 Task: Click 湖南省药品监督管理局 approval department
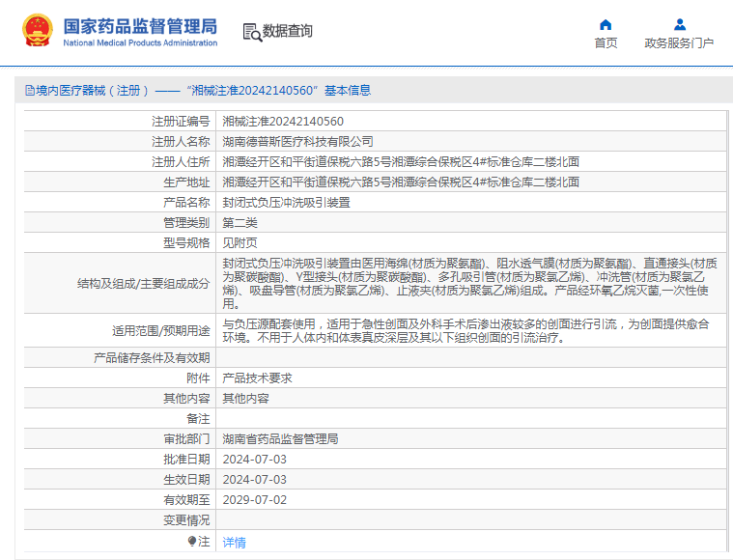coord(280,439)
